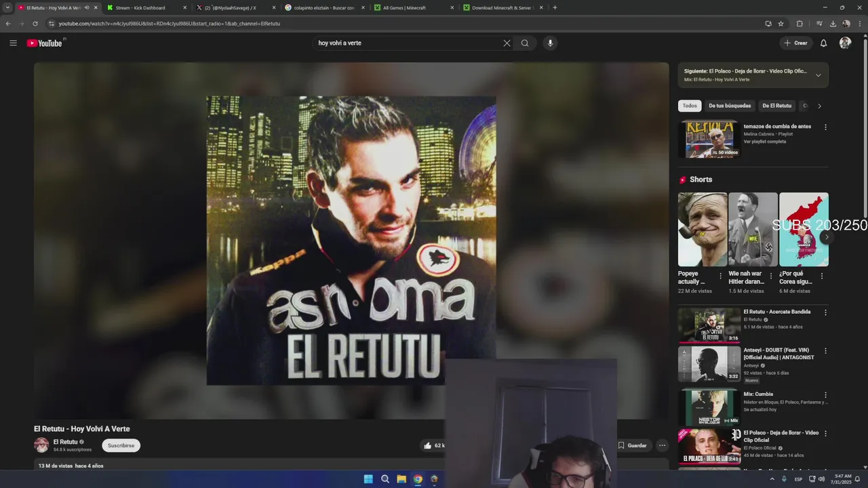Open El Retutu channel name link

coord(65,442)
